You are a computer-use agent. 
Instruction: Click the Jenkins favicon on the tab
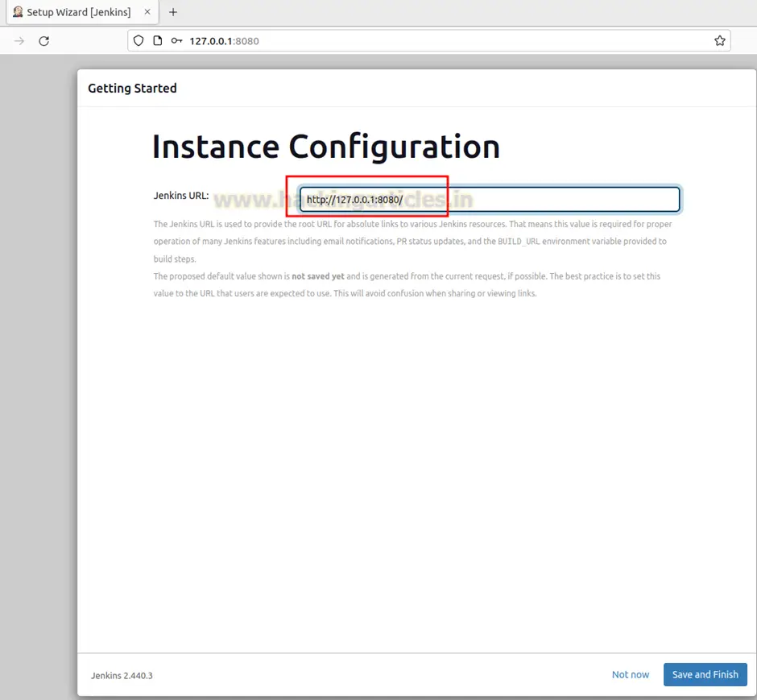(x=18, y=12)
